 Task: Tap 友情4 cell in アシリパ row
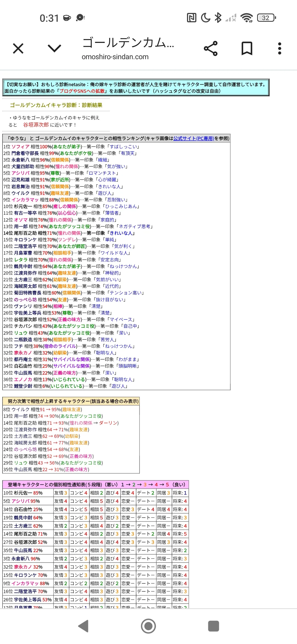pyautogui.click(x=61, y=501)
